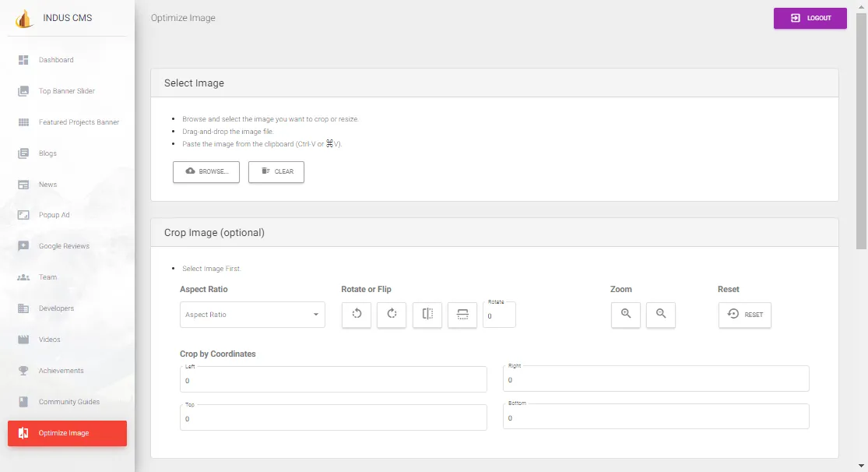Screen dimensions: 868x472
Task: Click the Logout button
Action: [x=810, y=18]
